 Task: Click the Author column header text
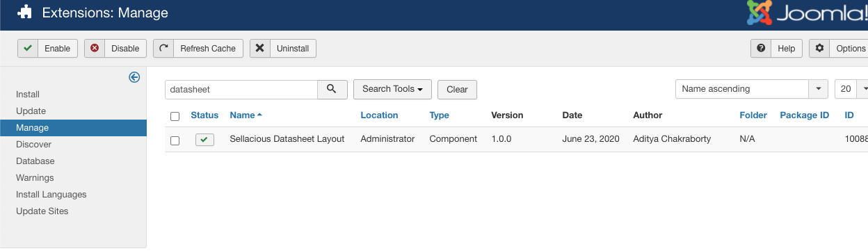(x=648, y=115)
